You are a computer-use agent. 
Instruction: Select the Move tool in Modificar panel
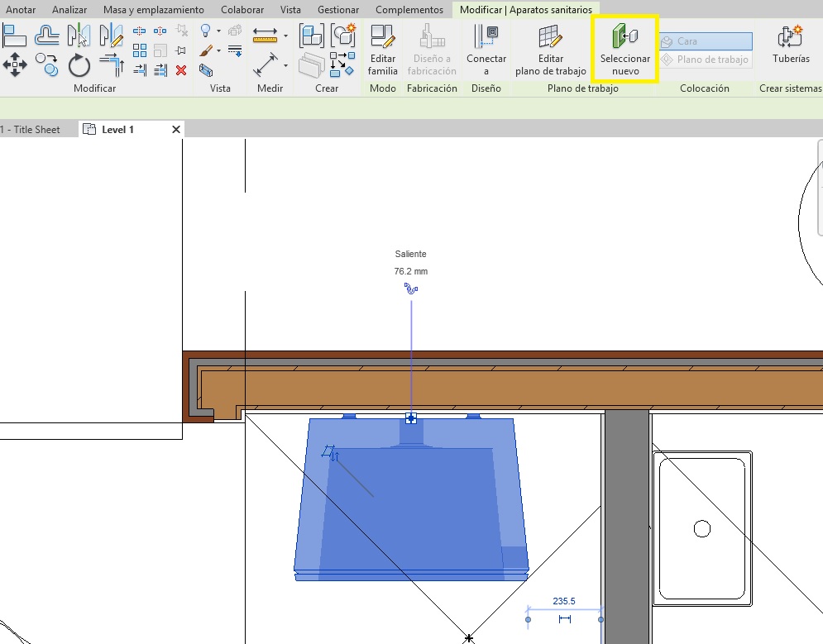[16, 64]
